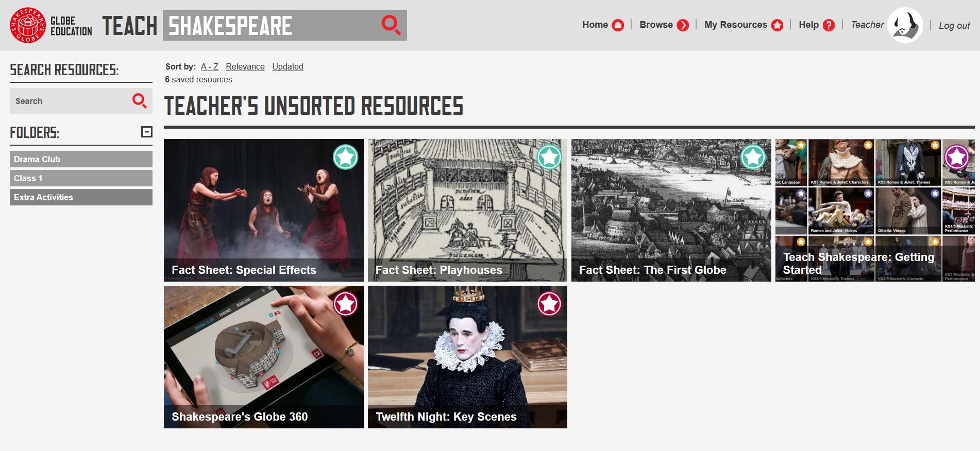Click the Help question mark icon
This screenshot has width=980, height=451.
pos(829,25)
